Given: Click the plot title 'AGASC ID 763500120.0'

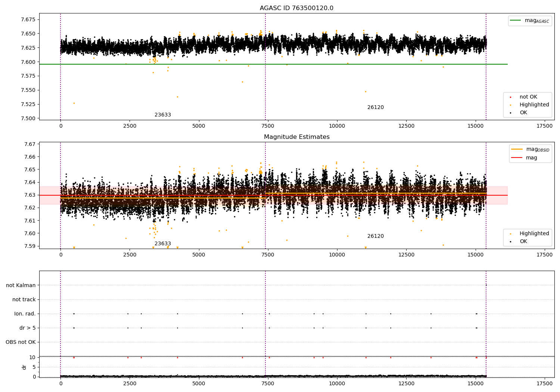Looking at the screenshot, I should 296,8.
